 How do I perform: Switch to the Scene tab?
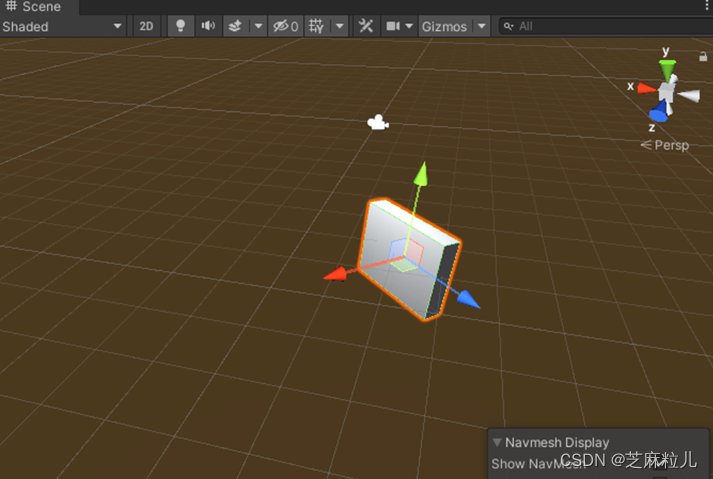[39, 7]
